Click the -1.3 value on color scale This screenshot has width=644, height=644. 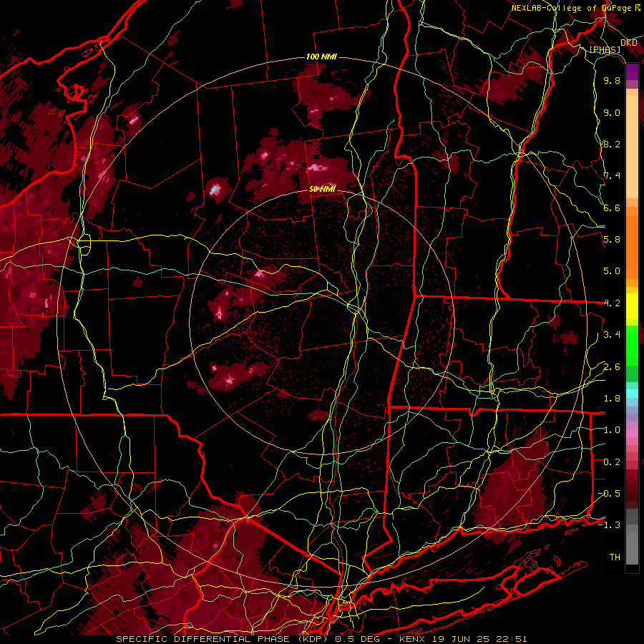(609, 525)
